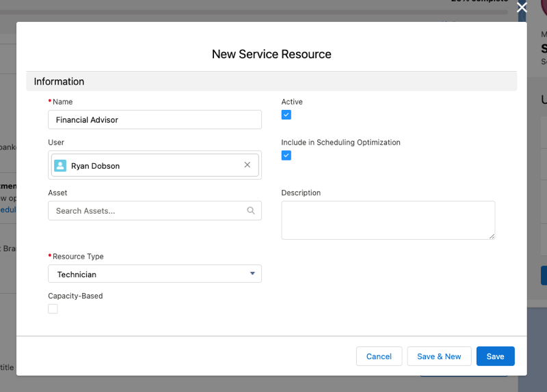547x392 pixels.
Task: Click the Ryan Dobson name in the User pill
Action: point(95,166)
